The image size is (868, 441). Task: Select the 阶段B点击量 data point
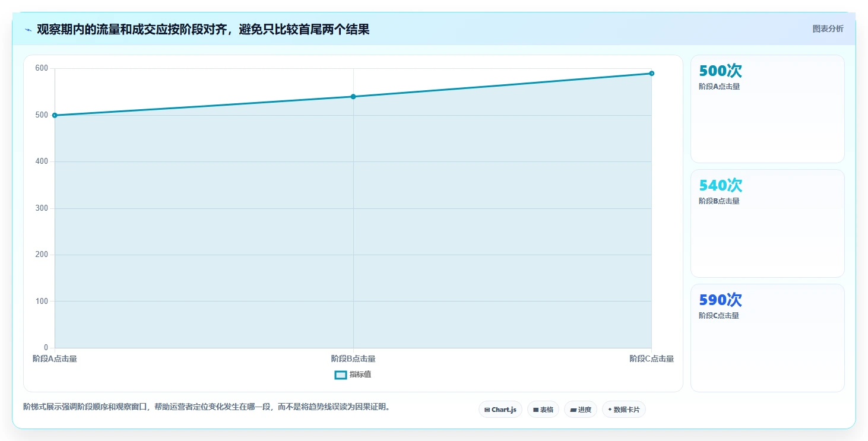[353, 97]
